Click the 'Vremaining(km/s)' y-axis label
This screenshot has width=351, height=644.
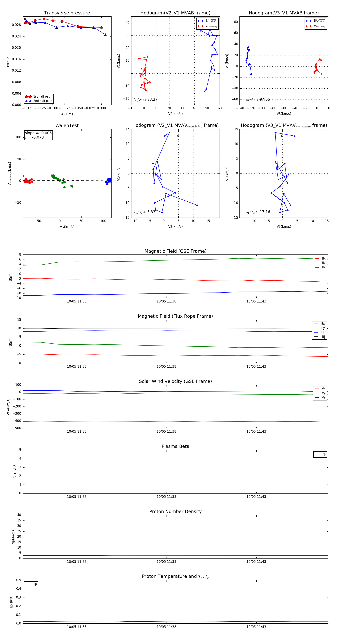(x=10, y=173)
